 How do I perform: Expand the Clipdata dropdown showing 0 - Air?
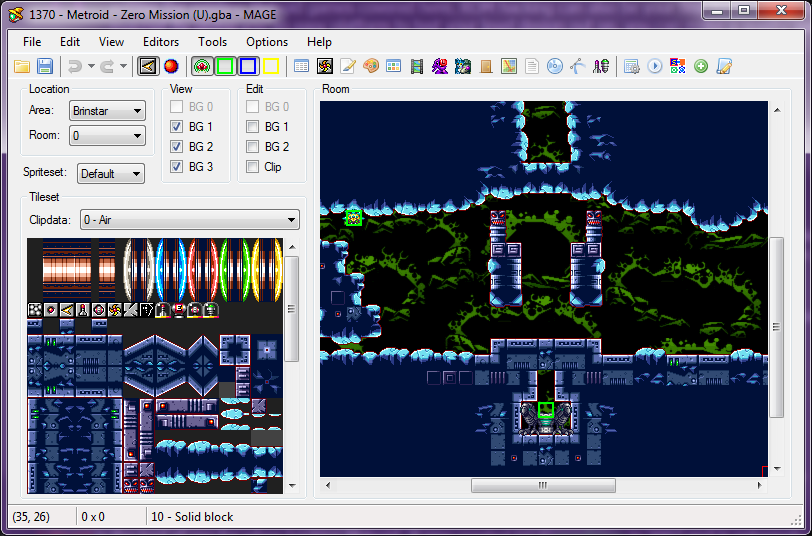190,220
